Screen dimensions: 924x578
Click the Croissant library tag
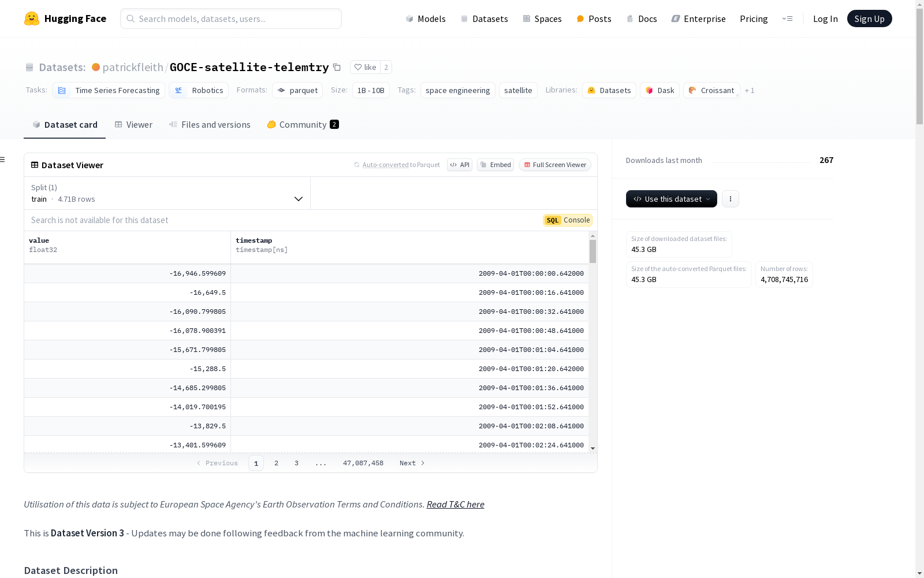(711, 90)
